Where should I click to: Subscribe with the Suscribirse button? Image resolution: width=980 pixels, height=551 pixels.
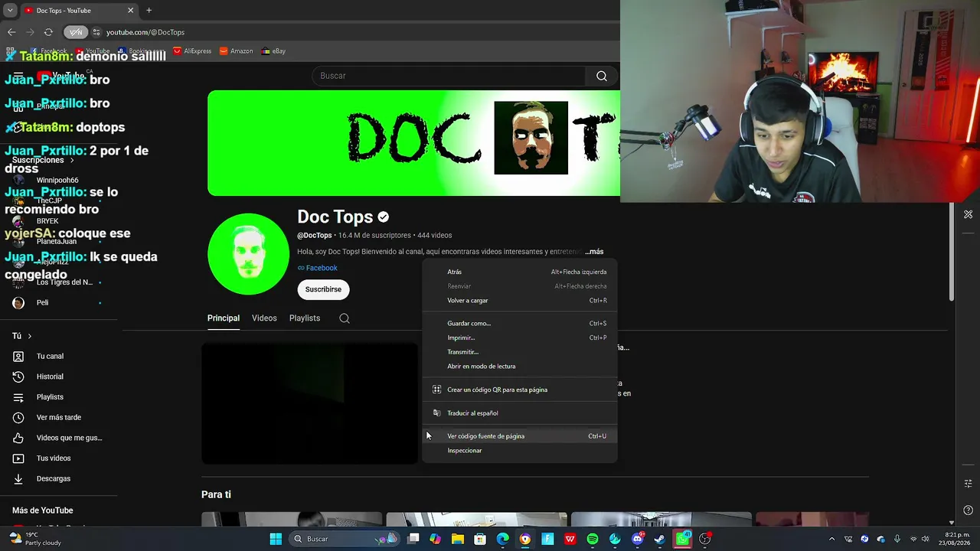(323, 289)
